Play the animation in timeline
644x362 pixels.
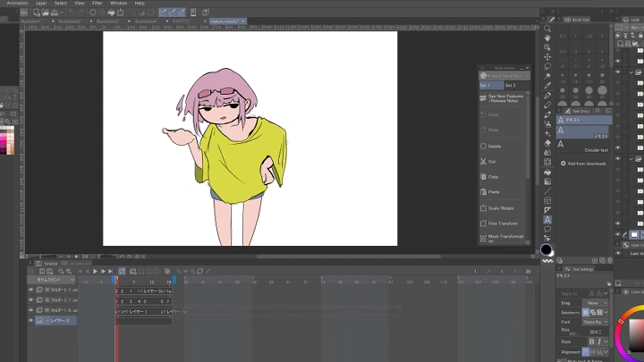click(x=96, y=272)
